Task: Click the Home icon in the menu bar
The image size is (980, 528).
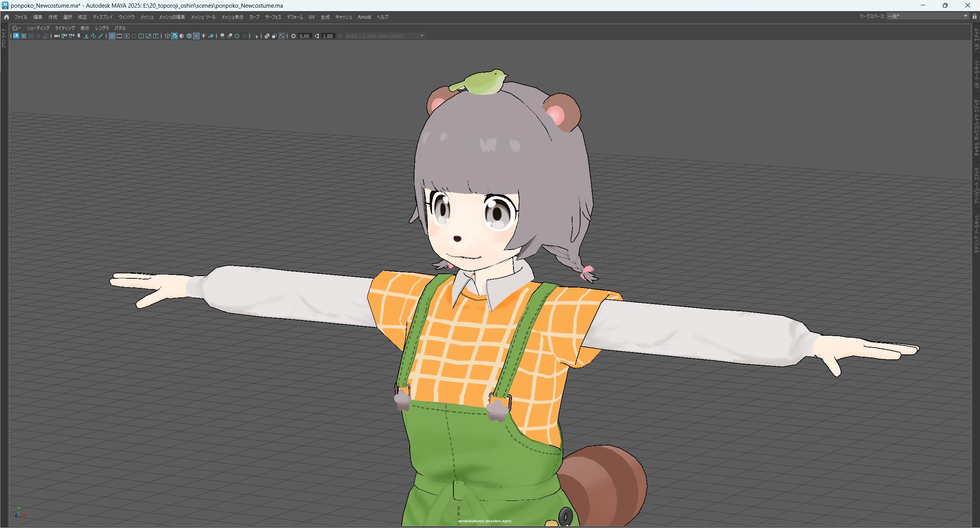Action: [x=7, y=17]
